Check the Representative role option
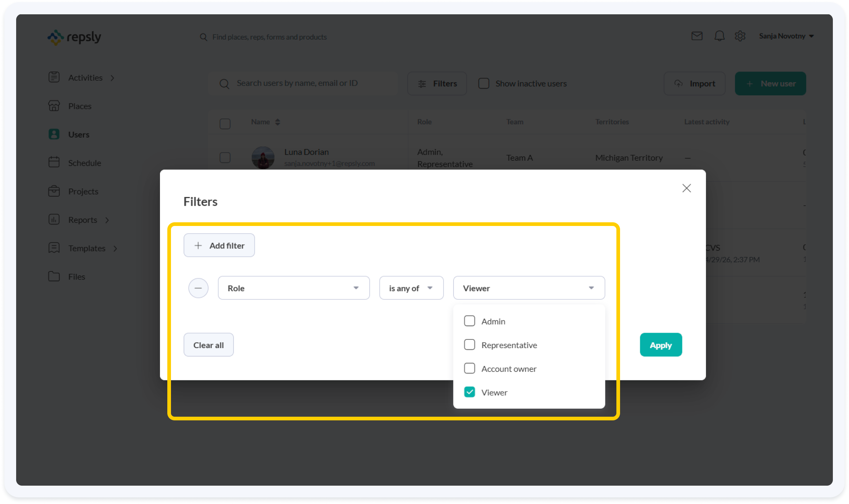This screenshot has width=849, height=504. click(469, 345)
